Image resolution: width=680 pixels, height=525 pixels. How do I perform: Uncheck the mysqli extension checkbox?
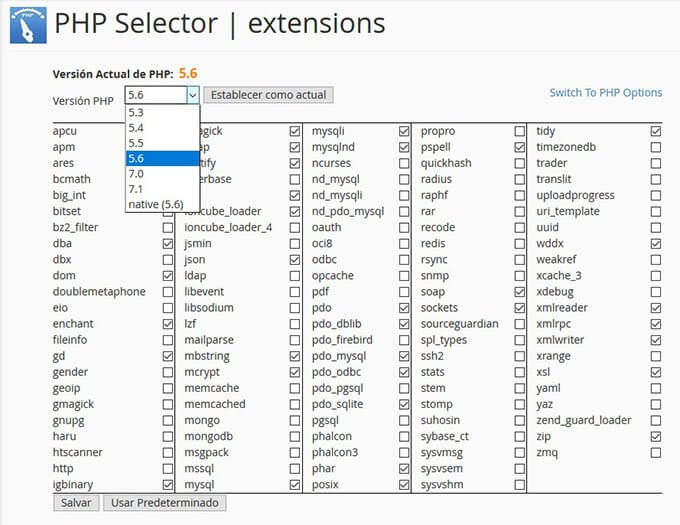tap(404, 131)
